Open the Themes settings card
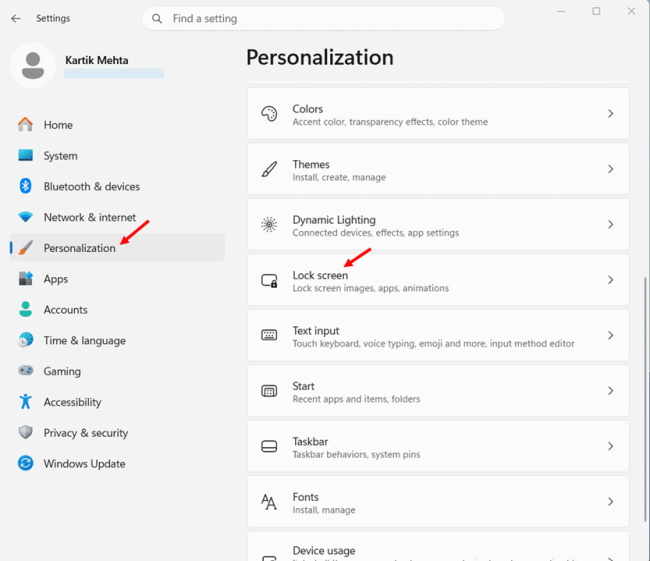The width and height of the screenshot is (650, 561). [x=438, y=169]
